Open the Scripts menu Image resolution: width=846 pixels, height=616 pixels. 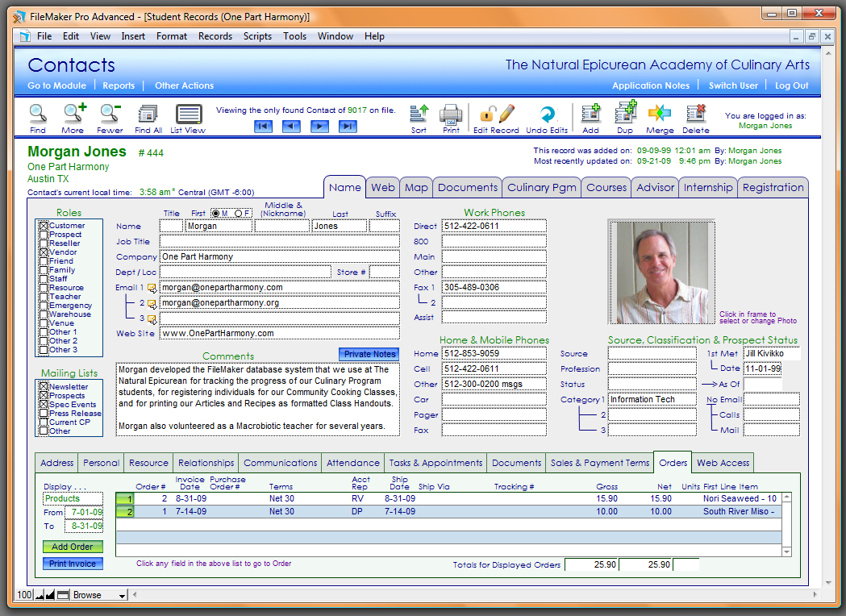(x=257, y=36)
